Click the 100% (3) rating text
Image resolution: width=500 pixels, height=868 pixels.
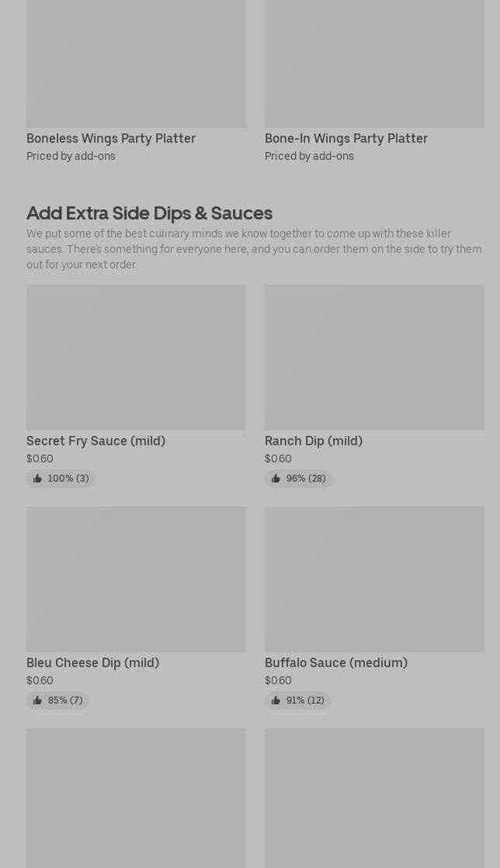(68, 479)
